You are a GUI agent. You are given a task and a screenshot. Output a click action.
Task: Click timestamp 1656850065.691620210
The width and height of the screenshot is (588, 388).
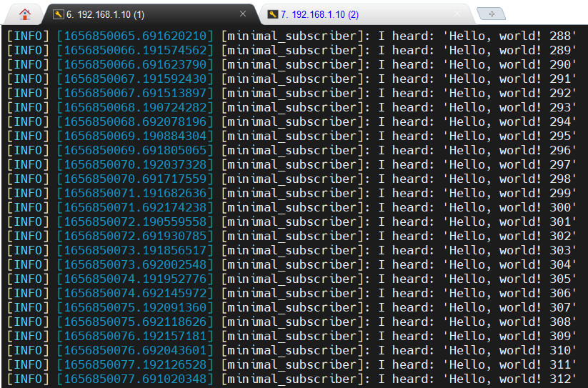[x=135, y=36]
